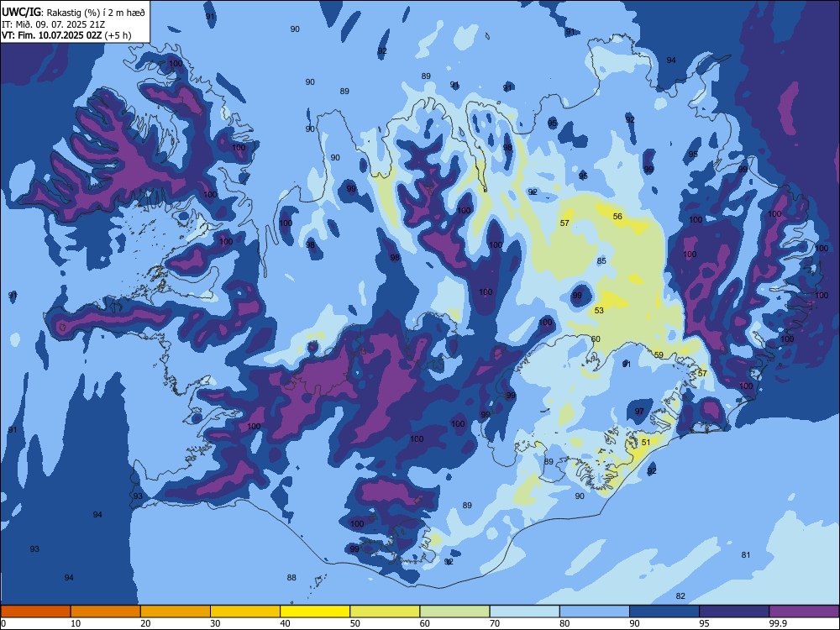Click the '30' legend tick label

tap(215, 623)
